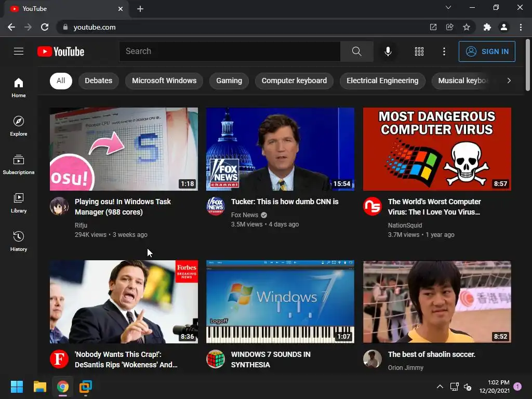Open File Explorer from taskbar
Image resolution: width=532 pixels, height=399 pixels.
pos(39,387)
